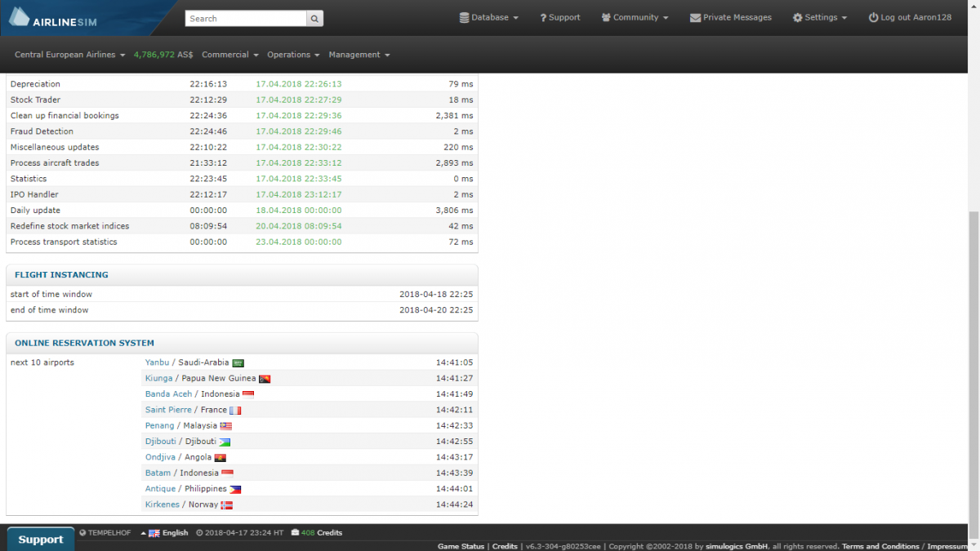Select the IPO Handler row label

(34, 194)
